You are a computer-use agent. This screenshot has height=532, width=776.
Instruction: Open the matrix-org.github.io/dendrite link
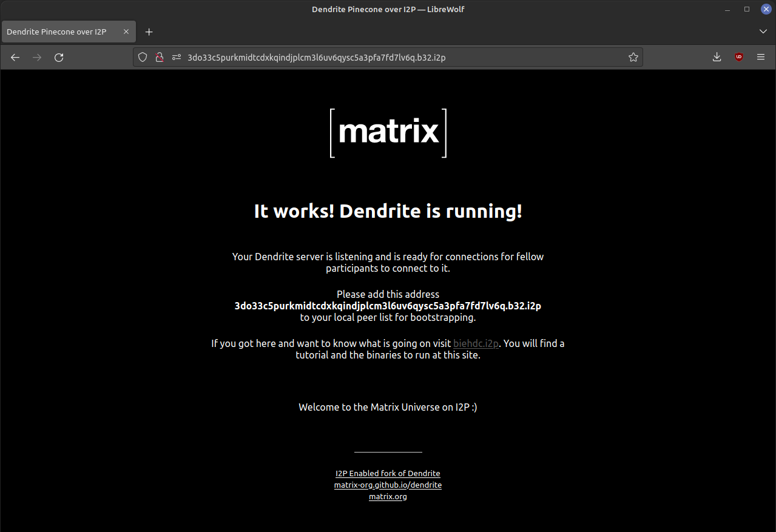388,485
